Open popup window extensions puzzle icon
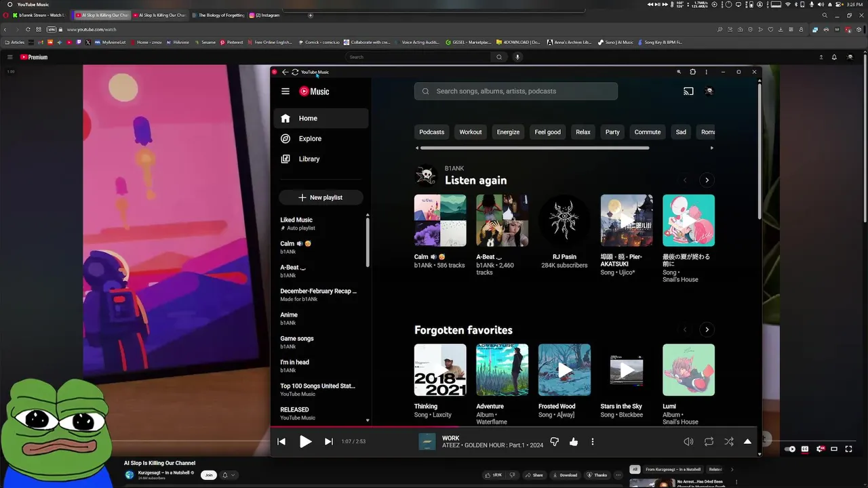Viewport: 868px width, 488px height. (692, 72)
